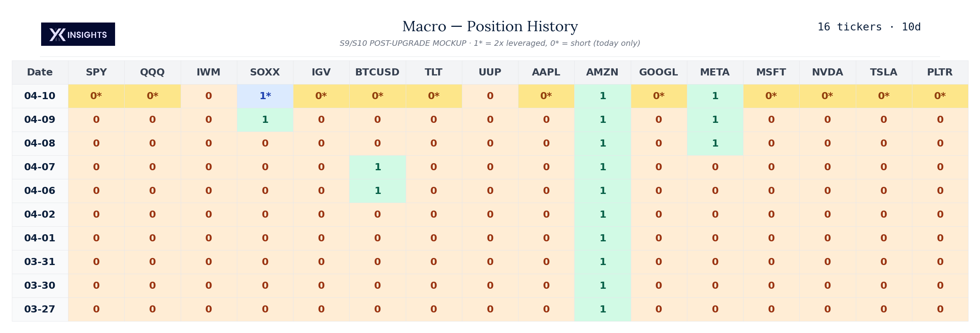Click the blue SOXX 1* cell for 04-10
The height and width of the screenshot is (333, 980).
tap(265, 96)
